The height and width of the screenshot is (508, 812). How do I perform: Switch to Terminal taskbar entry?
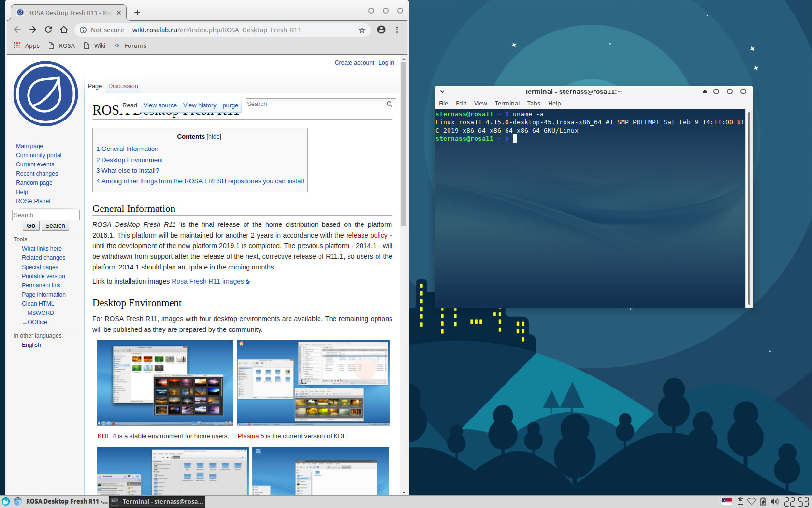(157, 502)
